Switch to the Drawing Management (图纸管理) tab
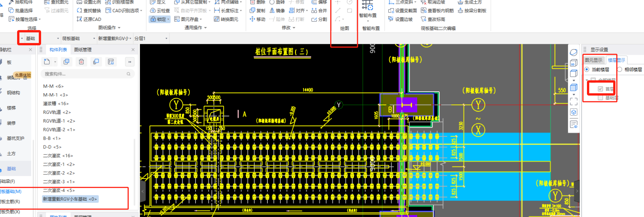 tap(83, 49)
